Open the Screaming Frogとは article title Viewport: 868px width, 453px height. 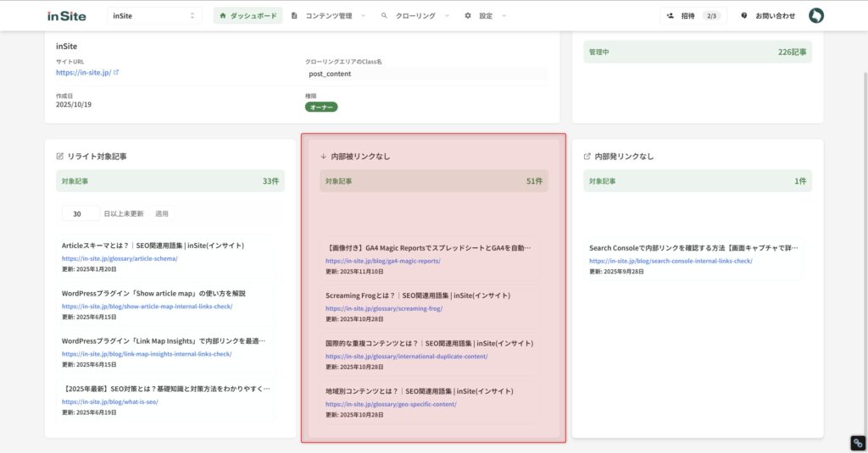pos(418,296)
